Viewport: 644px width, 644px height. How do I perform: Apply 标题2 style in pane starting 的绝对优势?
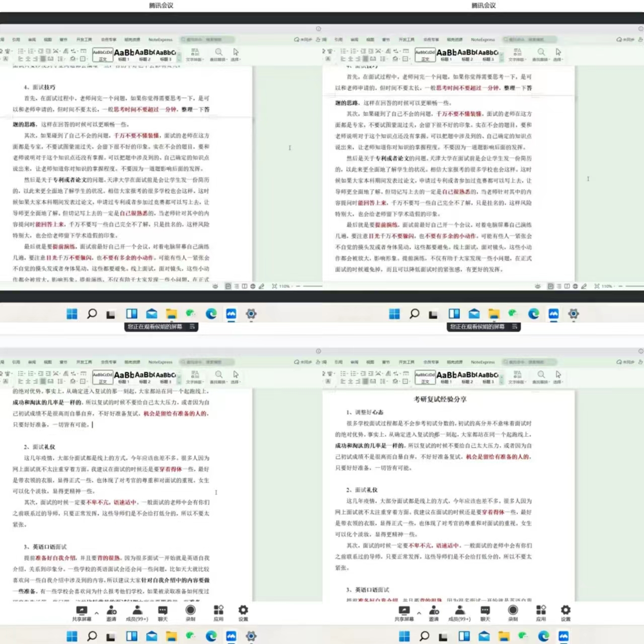click(x=145, y=377)
